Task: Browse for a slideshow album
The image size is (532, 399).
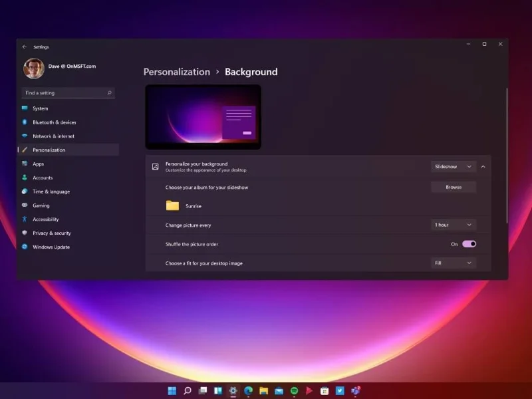Action: (454, 187)
